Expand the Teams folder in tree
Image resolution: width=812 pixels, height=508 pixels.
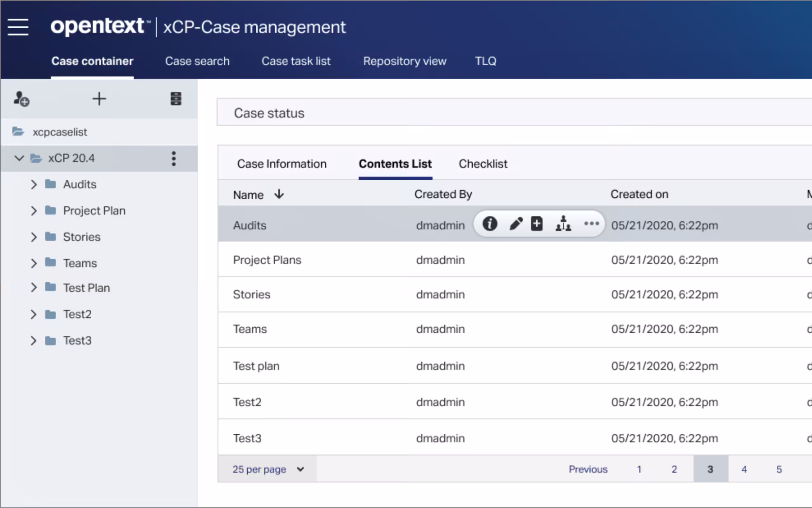[34, 263]
